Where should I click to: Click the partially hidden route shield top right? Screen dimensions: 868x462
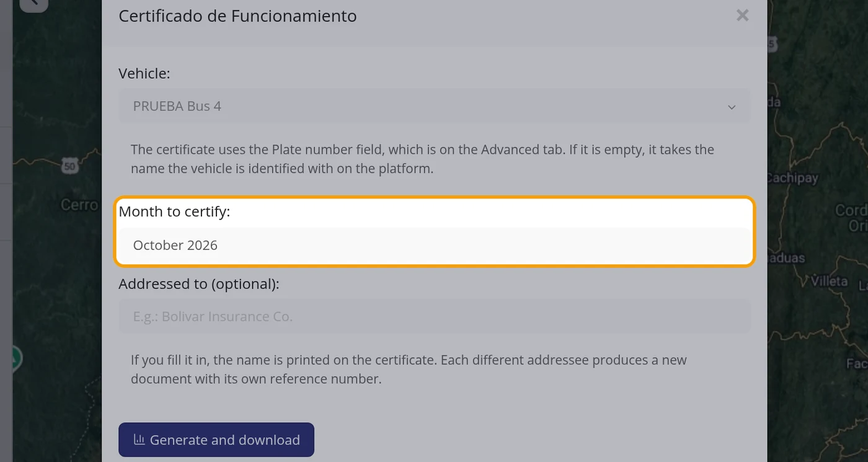point(772,43)
